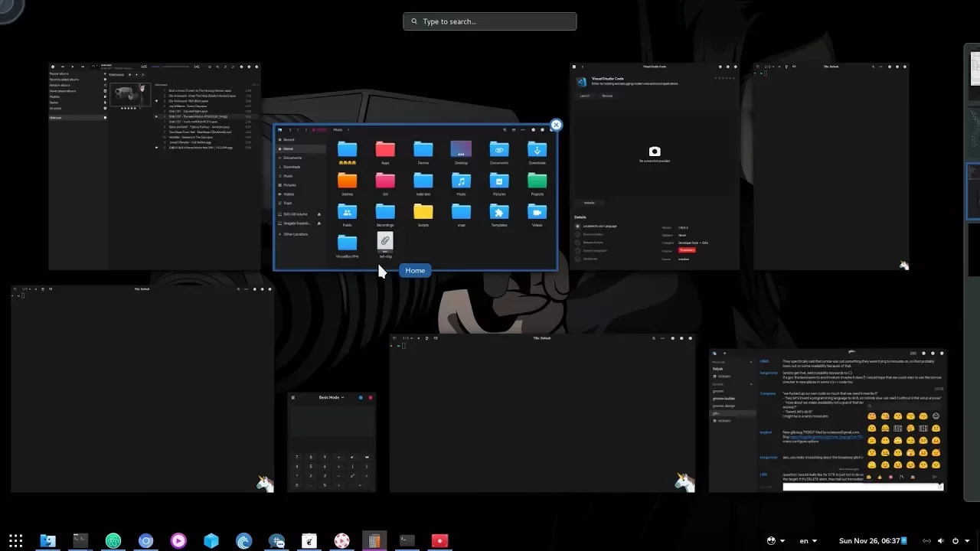Open en keyboard layout menu
Viewport: 980px width, 551px height.
pos(808,540)
